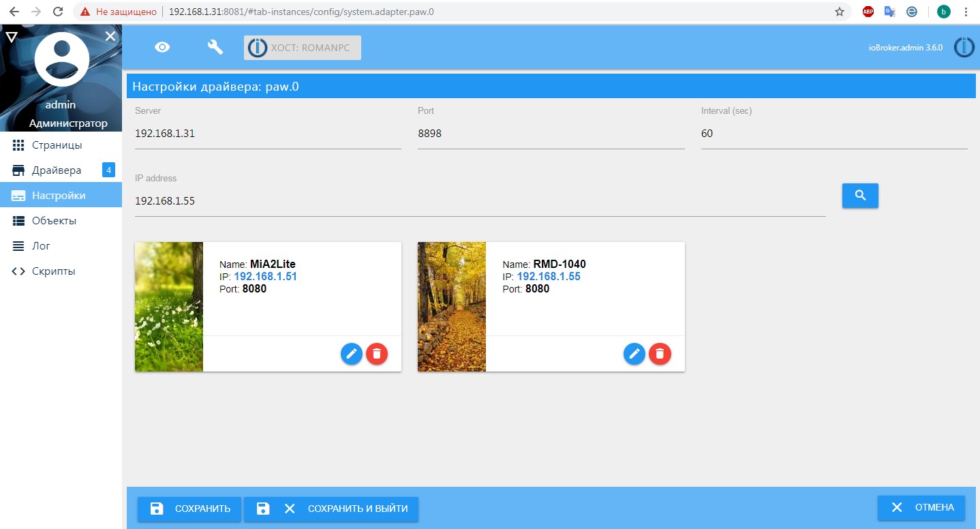Viewport: 980px width, 529px height.
Task: Click the MiA2Lite green meadow thumbnail
Action: click(x=169, y=307)
